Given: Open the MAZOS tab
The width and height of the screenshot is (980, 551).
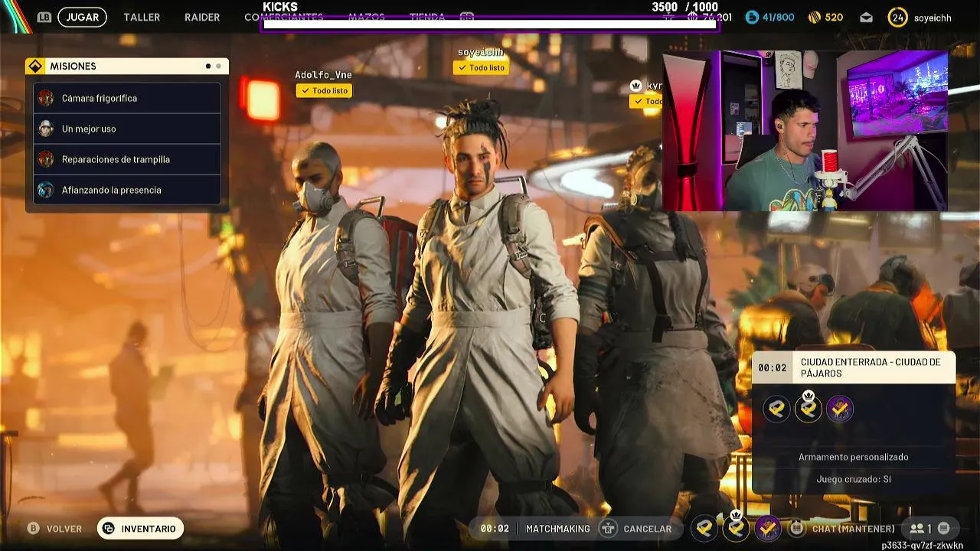Looking at the screenshot, I should point(366,17).
